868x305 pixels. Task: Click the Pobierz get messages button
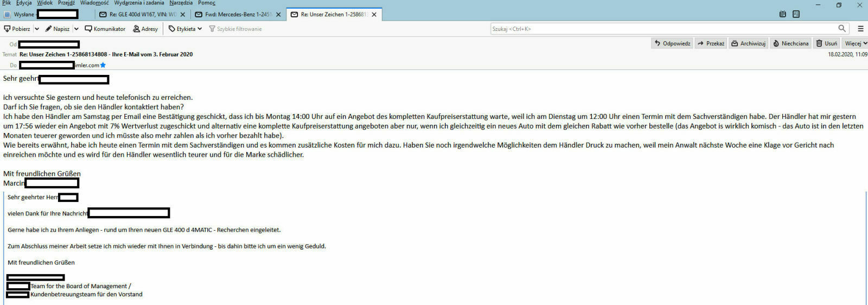point(17,29)
